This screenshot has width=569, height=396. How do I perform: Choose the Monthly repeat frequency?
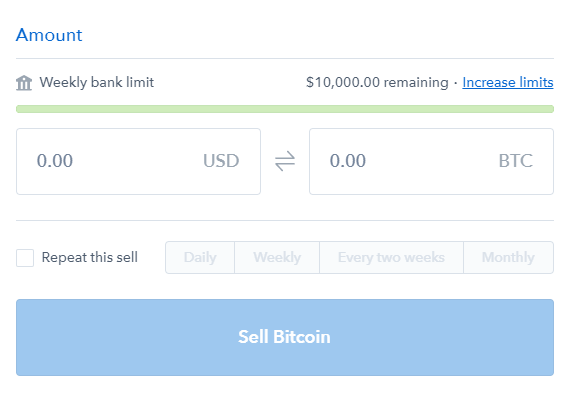(508, 257)
